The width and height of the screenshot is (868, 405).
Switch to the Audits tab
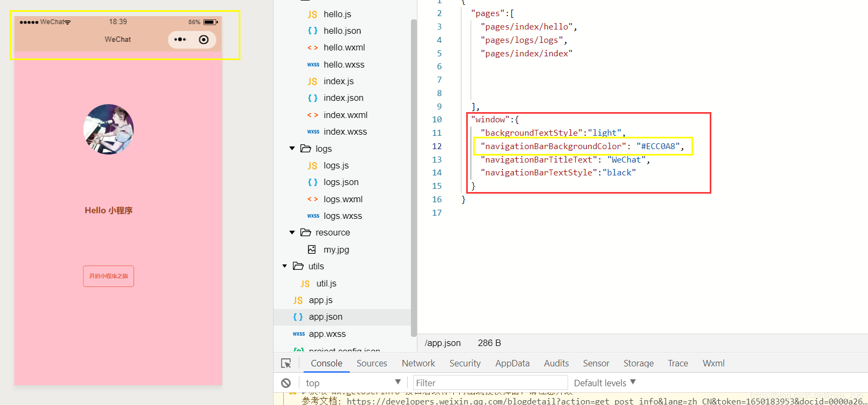(x=556, y=363)
